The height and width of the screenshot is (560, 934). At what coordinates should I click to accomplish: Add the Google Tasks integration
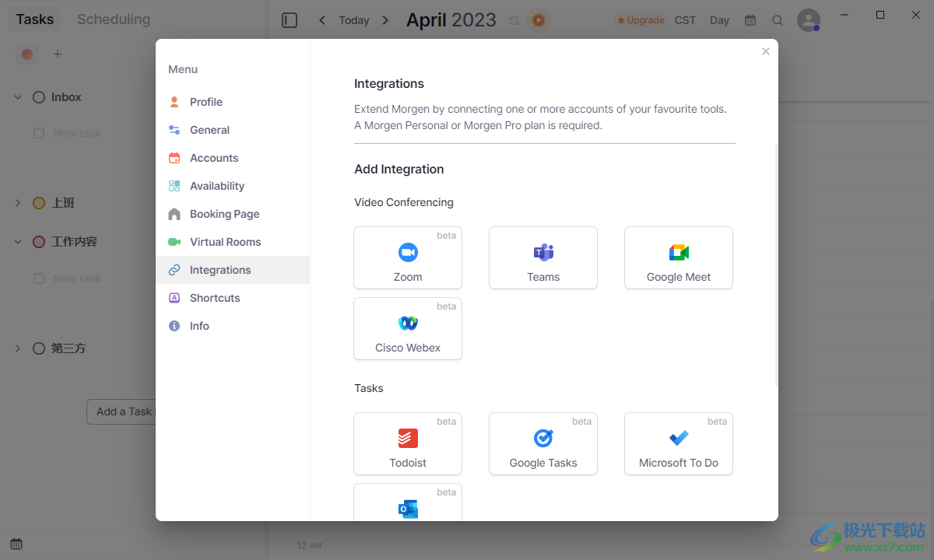(543, 443)
